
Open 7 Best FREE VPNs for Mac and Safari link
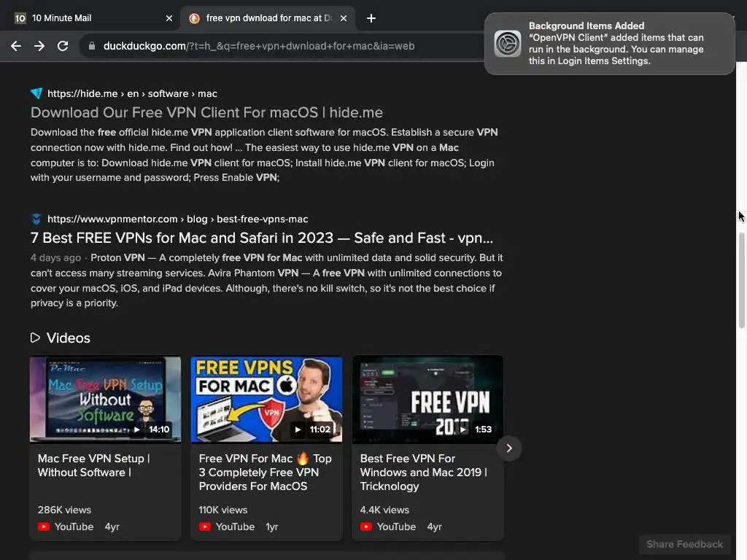[262, 238]
